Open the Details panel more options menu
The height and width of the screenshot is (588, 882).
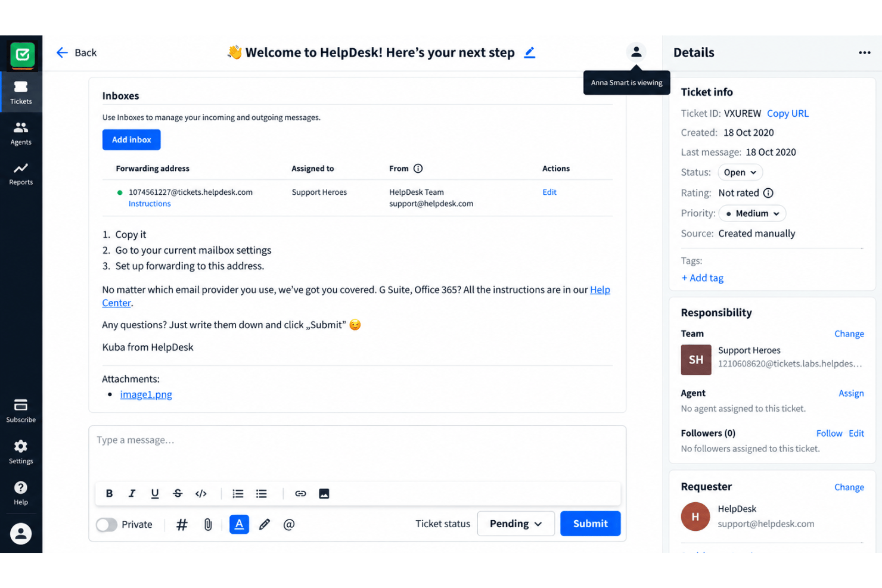(865, 52)
